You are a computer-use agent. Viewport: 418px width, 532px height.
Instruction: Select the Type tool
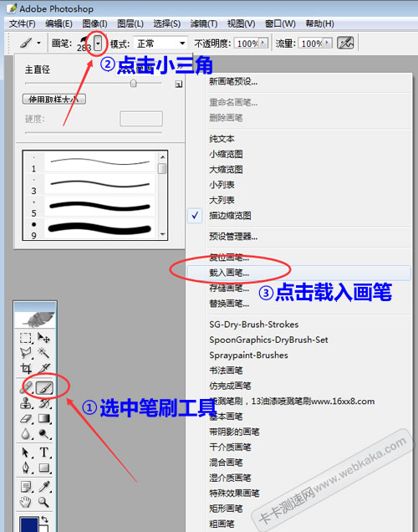pyautogui.click(x=43, y=453)
